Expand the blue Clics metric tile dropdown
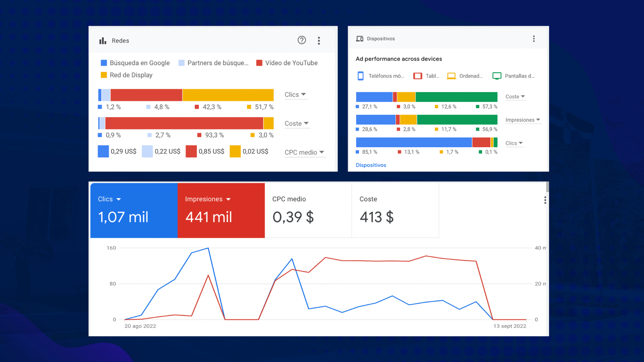 click(x=118, y=199)
